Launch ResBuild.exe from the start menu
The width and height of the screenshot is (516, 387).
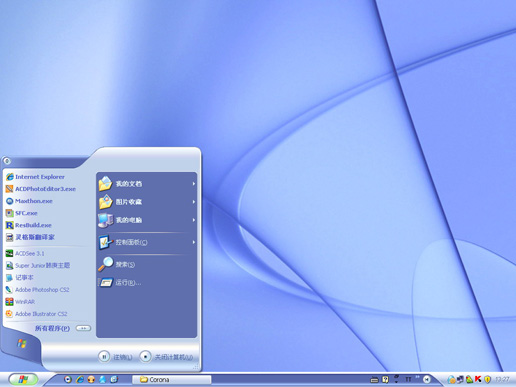tap(29, 225)
